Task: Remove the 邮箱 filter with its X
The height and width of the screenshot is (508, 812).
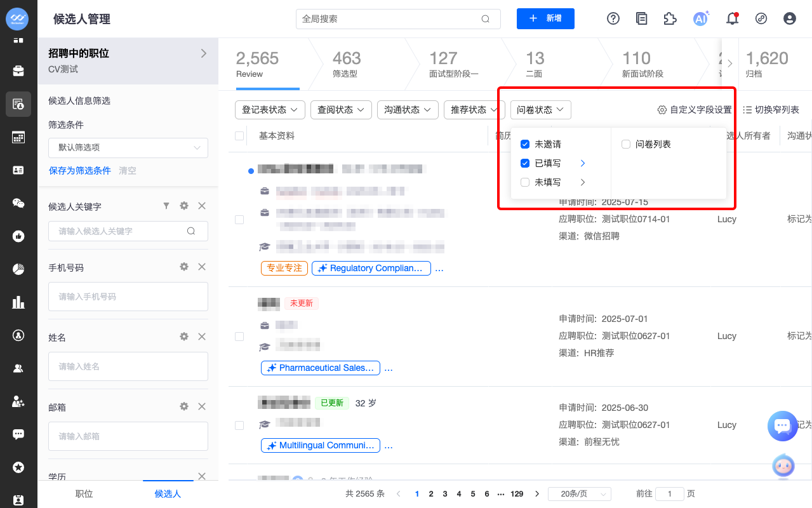Action: tap(202, 406)
